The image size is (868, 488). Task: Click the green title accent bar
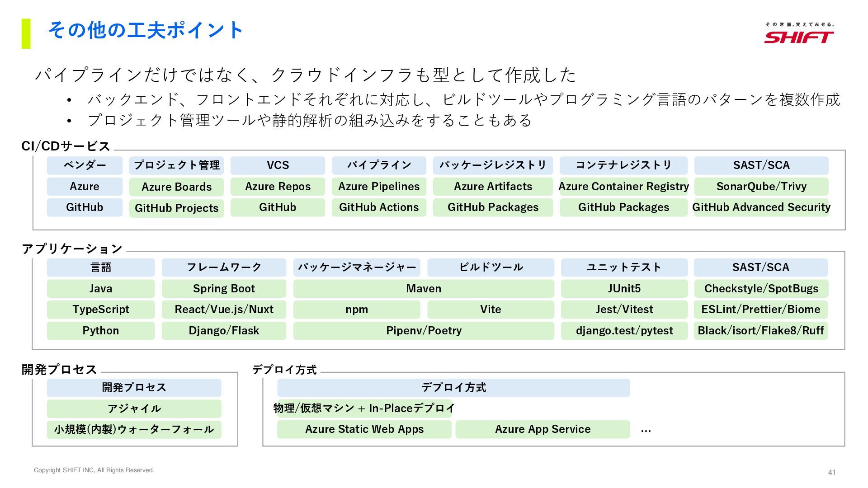click(26, 33)
